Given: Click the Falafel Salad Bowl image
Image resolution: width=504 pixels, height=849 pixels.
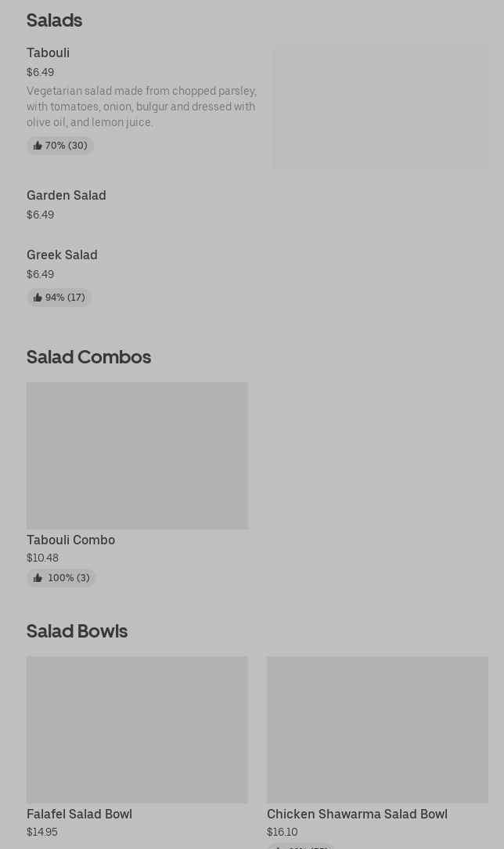Looking at the screenshot, I should 138,729.
